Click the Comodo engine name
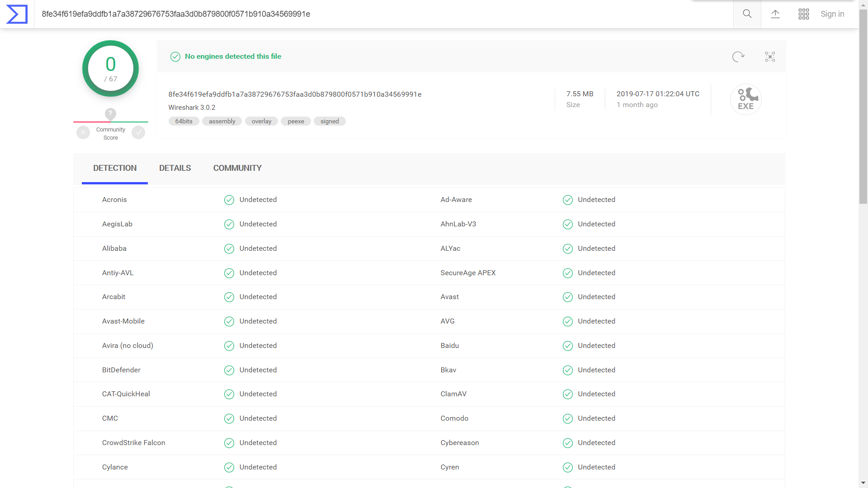This screenshot has height=488, width=868. click(454, 418)
